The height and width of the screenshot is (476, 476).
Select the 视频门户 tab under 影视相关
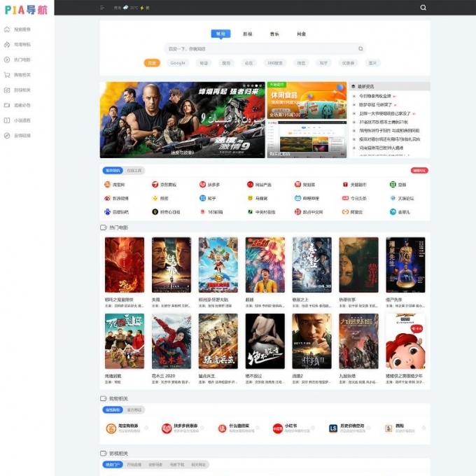(x=113, y=465)
